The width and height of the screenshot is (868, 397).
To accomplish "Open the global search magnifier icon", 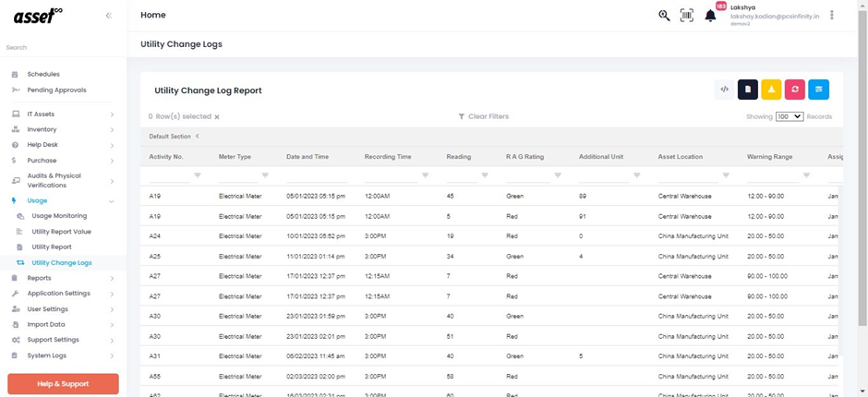I will pos(664,16).
